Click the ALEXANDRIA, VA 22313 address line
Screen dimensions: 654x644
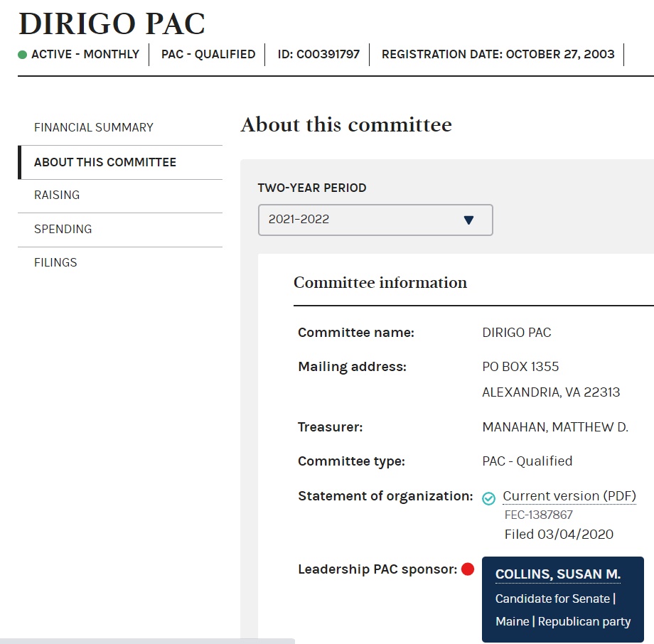click(x=551, y=392)
